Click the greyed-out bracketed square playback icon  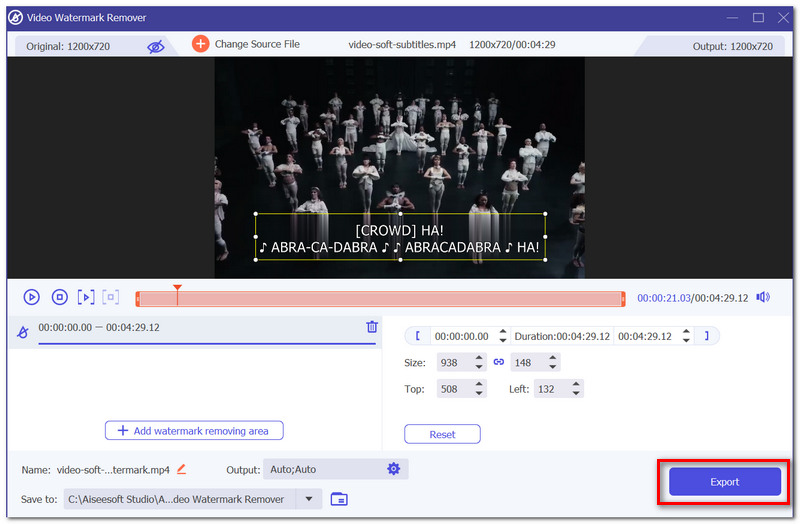pyautogui.click(x=111, y=296)
